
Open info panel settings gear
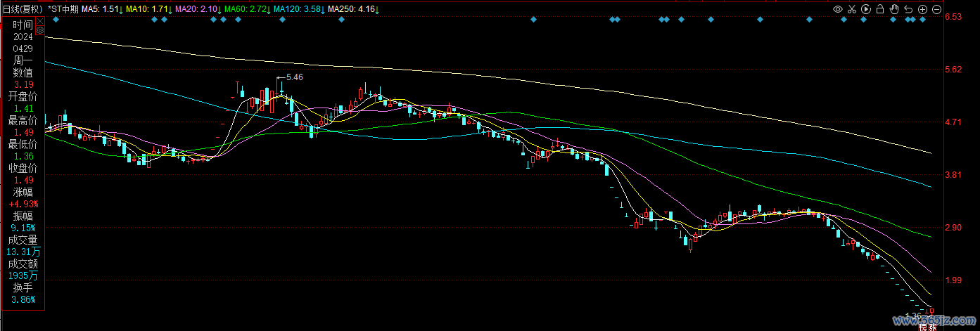(x=40, y=31)
